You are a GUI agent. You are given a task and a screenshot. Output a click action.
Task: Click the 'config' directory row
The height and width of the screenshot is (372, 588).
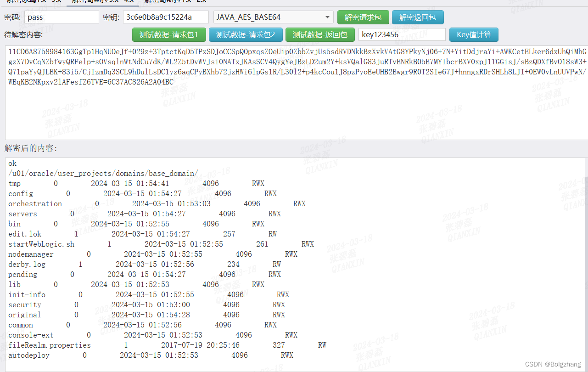pos(142,194)
